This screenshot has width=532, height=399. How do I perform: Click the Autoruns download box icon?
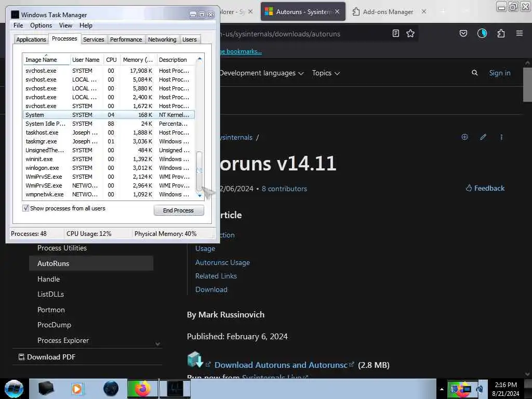(195, 360)
